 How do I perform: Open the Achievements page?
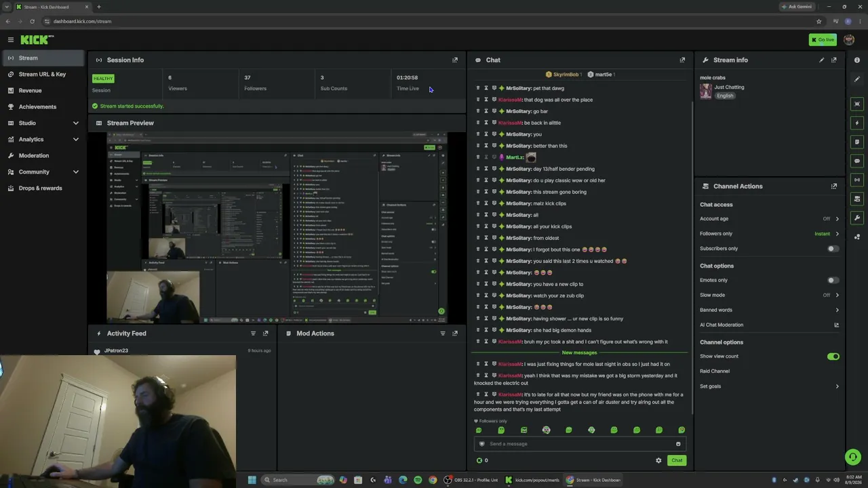click(43, 106)
